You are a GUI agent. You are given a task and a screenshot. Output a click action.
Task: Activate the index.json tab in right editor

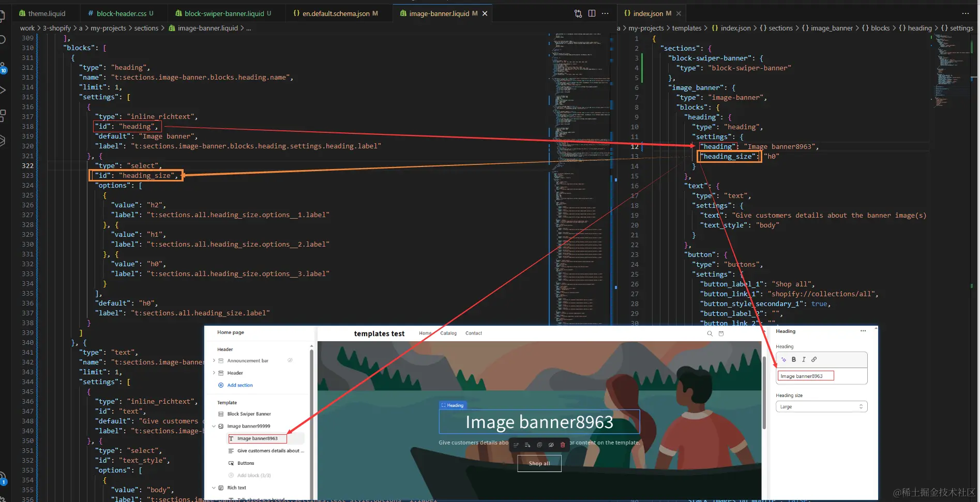[652, 13]
